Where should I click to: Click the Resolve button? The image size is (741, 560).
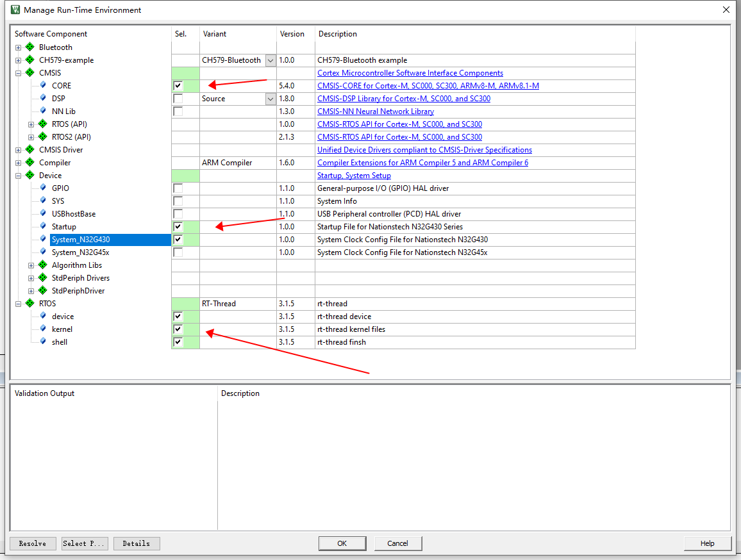tap(32, 543)
